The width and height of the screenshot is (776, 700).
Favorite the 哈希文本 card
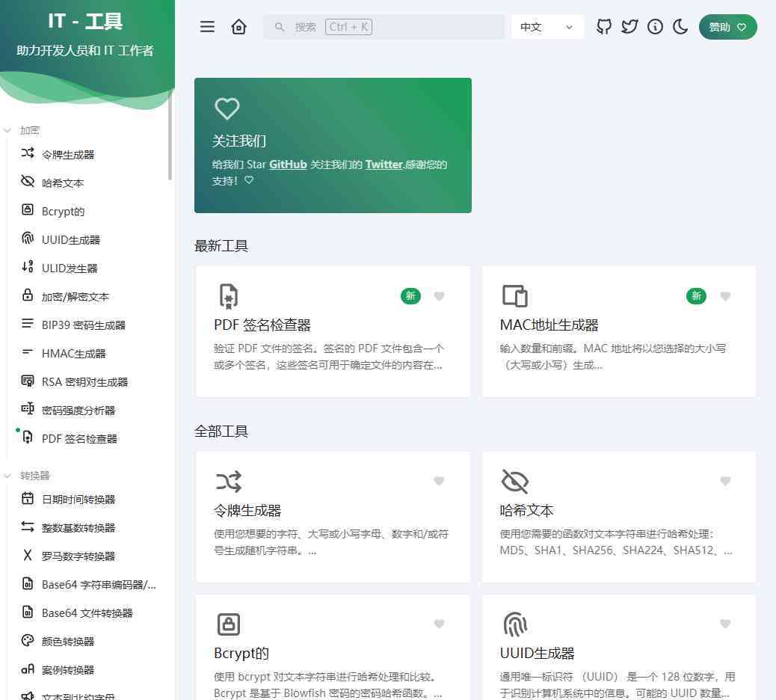click(725, 481)
